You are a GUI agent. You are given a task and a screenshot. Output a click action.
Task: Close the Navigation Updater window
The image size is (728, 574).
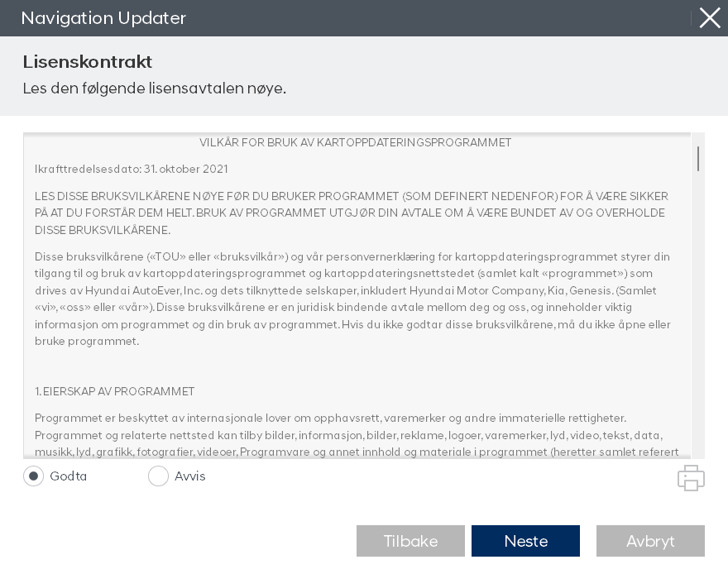[x=710, y=18]
